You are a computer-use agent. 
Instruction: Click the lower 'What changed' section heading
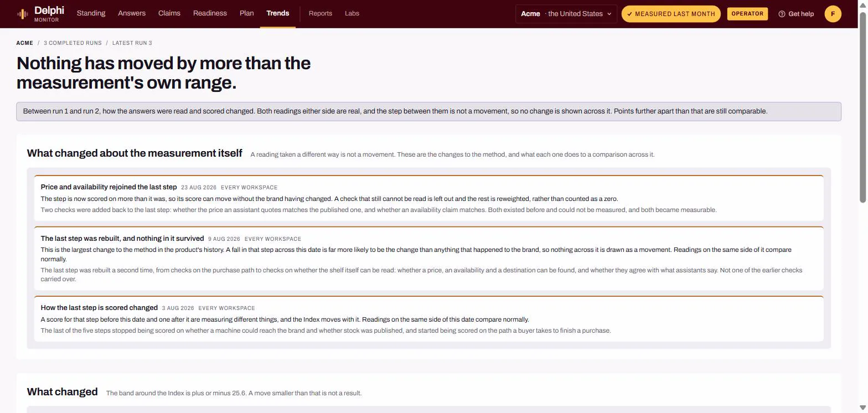click(x=63, y=392)
